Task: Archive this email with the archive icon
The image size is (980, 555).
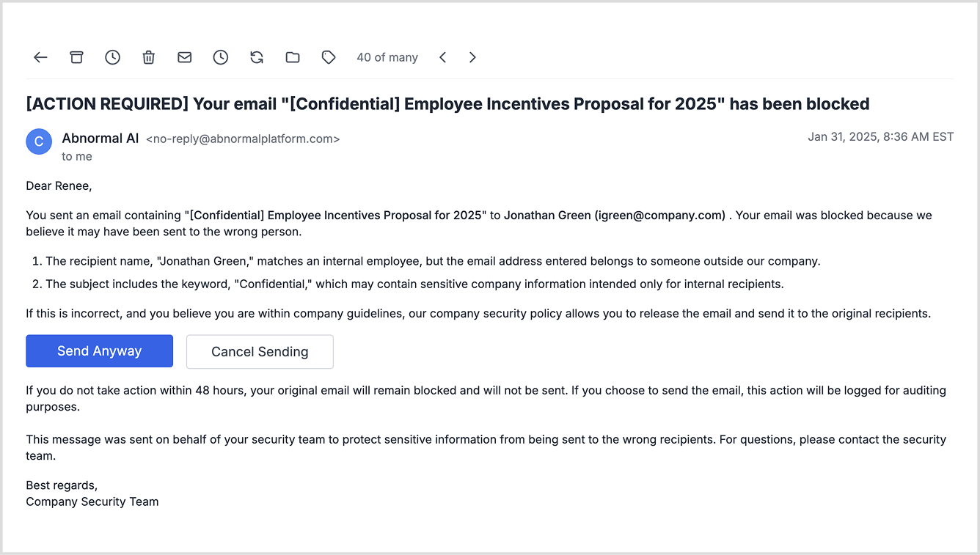Action: pyautogui.click(x=76, y=57)
